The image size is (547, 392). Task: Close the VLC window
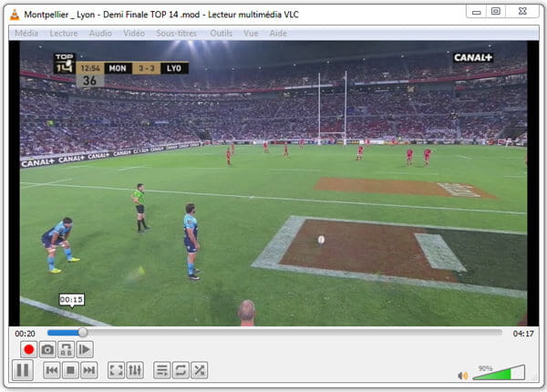pos(522,12)
